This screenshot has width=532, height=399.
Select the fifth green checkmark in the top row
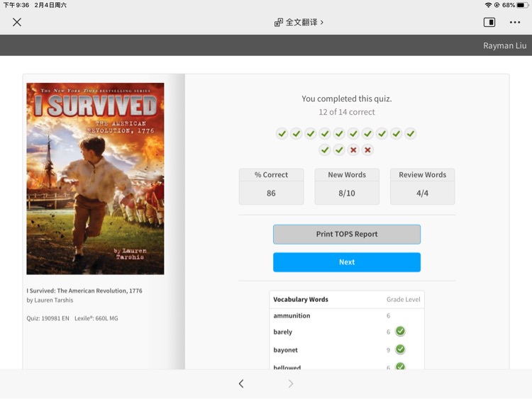coord(339,134)
